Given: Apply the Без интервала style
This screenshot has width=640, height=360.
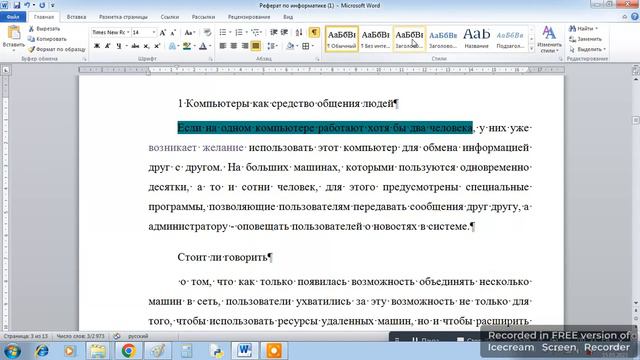Looking at the screenshot, I should [376, 39].
